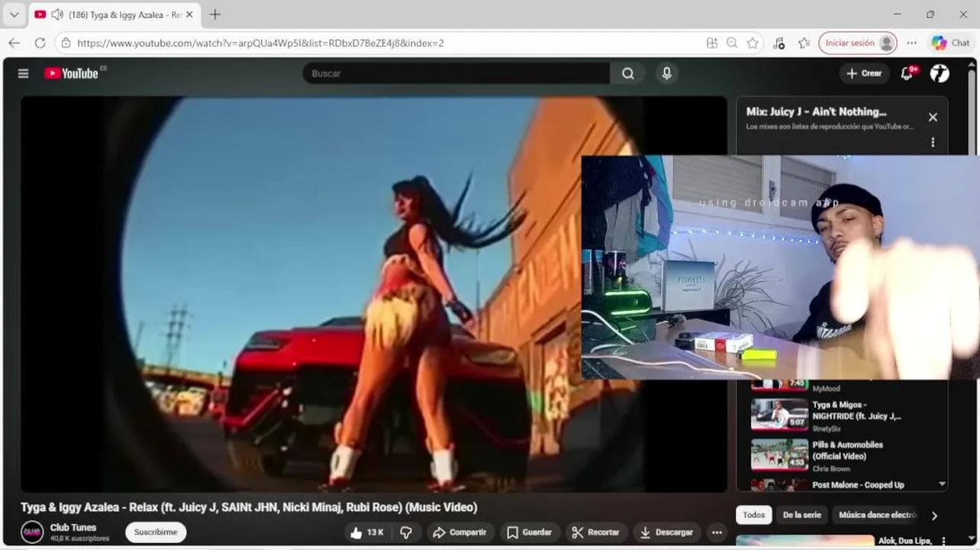Start voice search with the microphone

[666, 73]
